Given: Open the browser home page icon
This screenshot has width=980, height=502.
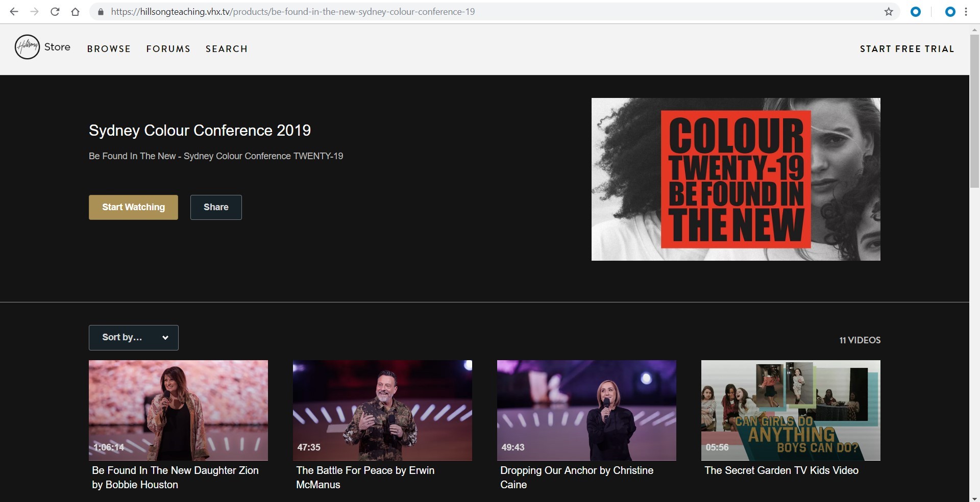Looking at the screenshot, I should point(76,12).
